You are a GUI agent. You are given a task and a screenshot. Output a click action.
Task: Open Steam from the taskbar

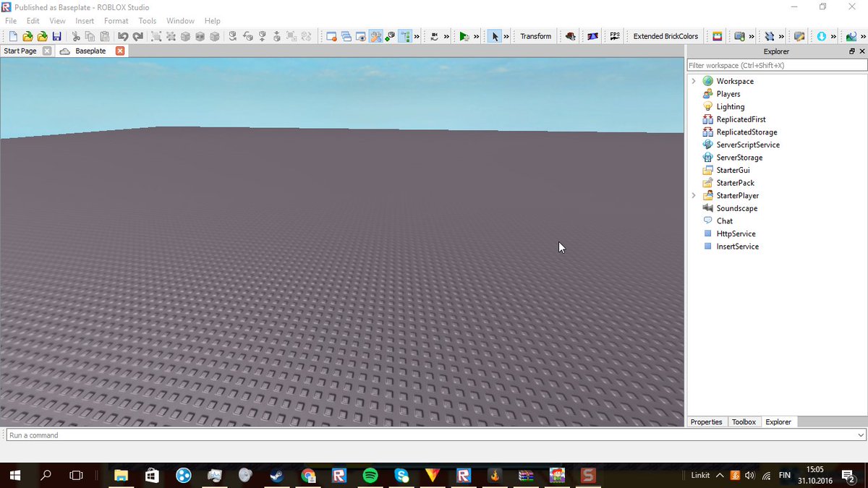[277, 476]
